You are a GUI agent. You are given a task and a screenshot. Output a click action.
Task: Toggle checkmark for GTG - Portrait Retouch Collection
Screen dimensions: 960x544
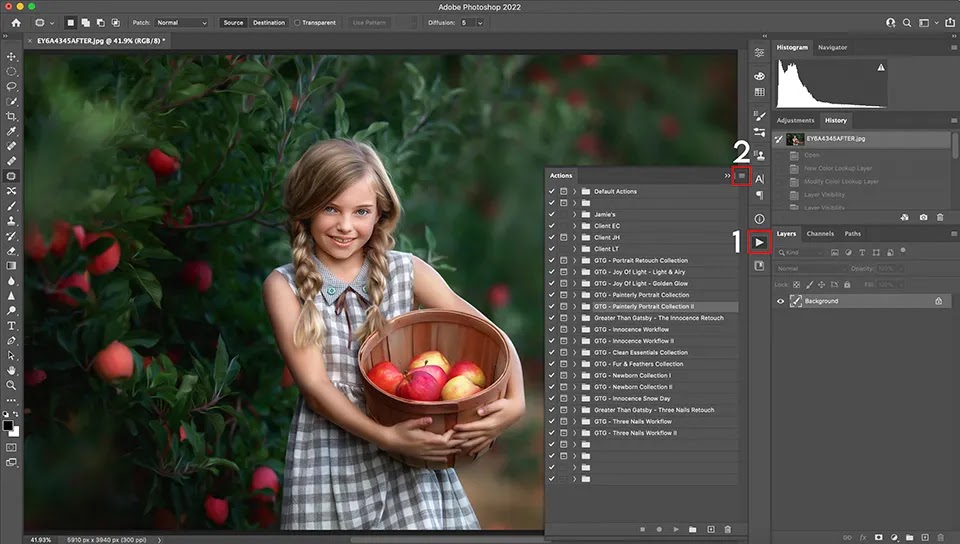(552, 260)
